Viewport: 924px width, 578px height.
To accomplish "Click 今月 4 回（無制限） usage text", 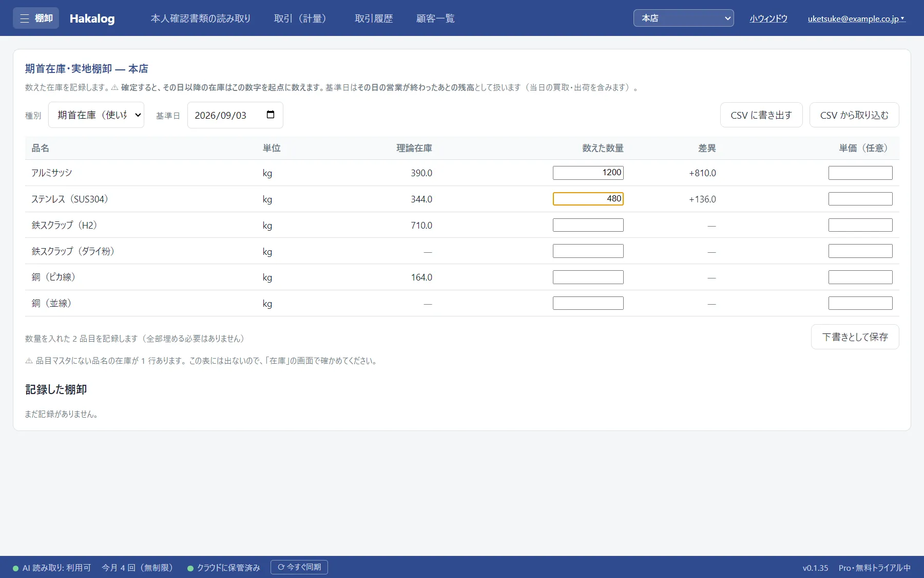I will (139, 568).
